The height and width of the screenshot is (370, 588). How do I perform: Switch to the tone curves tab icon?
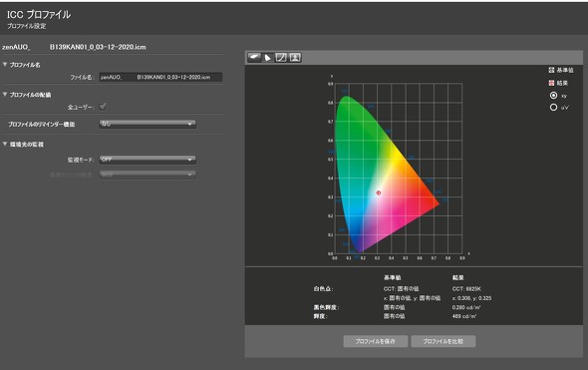[x=281, y=58]
